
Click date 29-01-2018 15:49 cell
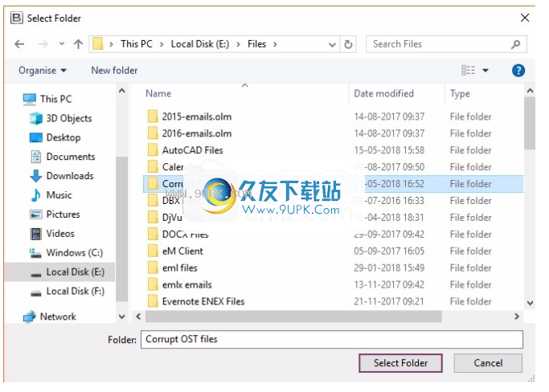389,267
